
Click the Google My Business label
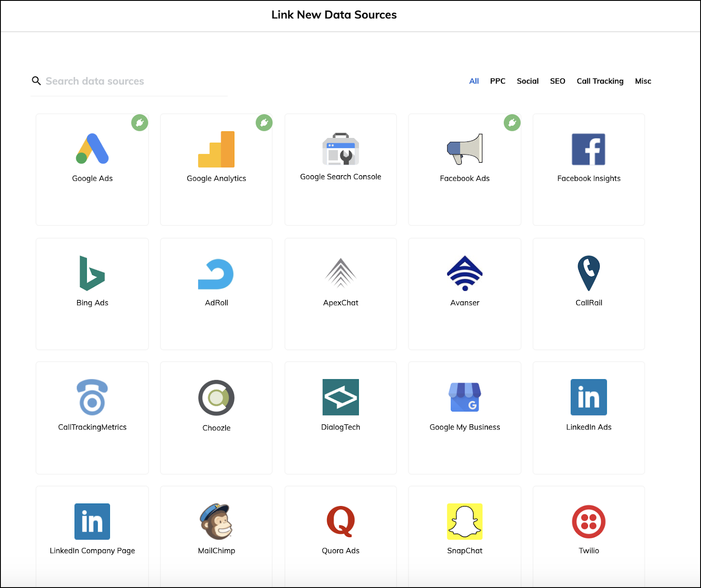click(x=464, y=427)
